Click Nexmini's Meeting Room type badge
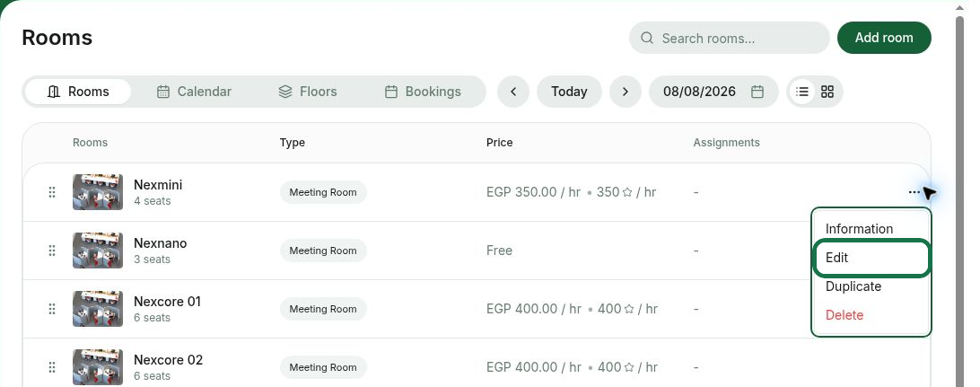 tap(323, 192)
